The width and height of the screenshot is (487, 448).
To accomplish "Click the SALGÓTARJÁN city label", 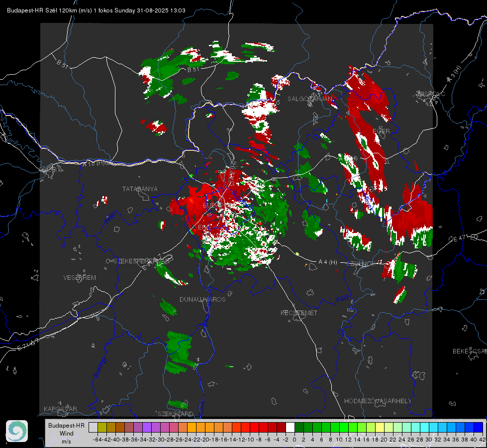I will [310, 99].
